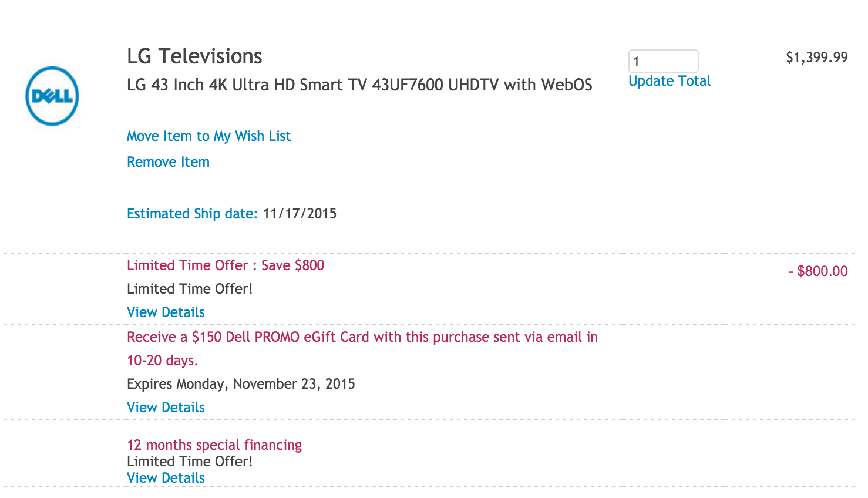This screenshot has width=868, height=498.
Task: Click the $1,399.99 item price
Action: tap(817, 57)
